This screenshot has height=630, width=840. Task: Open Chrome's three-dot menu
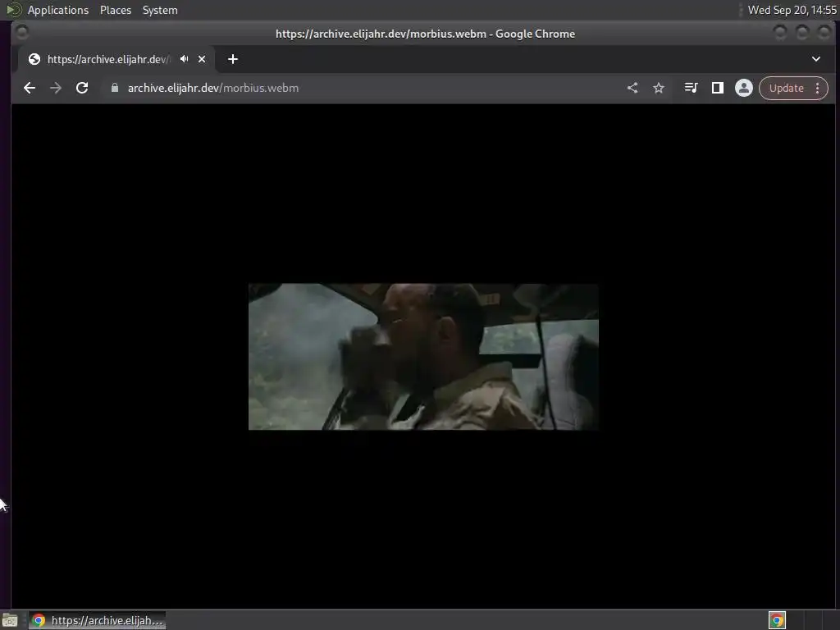[818, 88]
